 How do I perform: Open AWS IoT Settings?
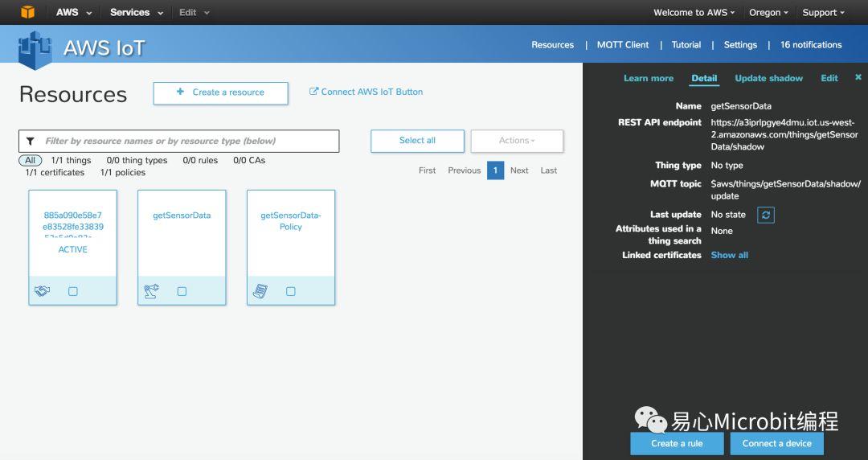740,45
